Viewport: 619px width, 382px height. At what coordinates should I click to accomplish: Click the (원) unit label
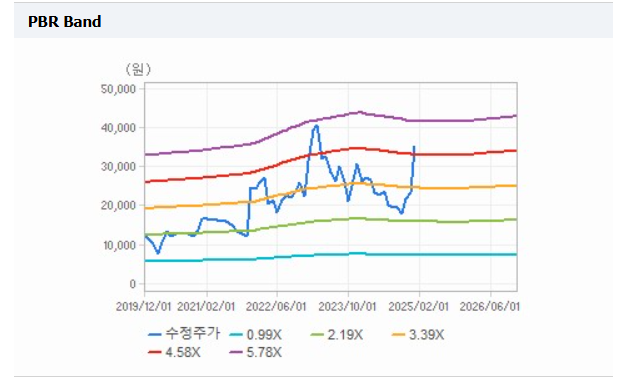coord(138,69)
